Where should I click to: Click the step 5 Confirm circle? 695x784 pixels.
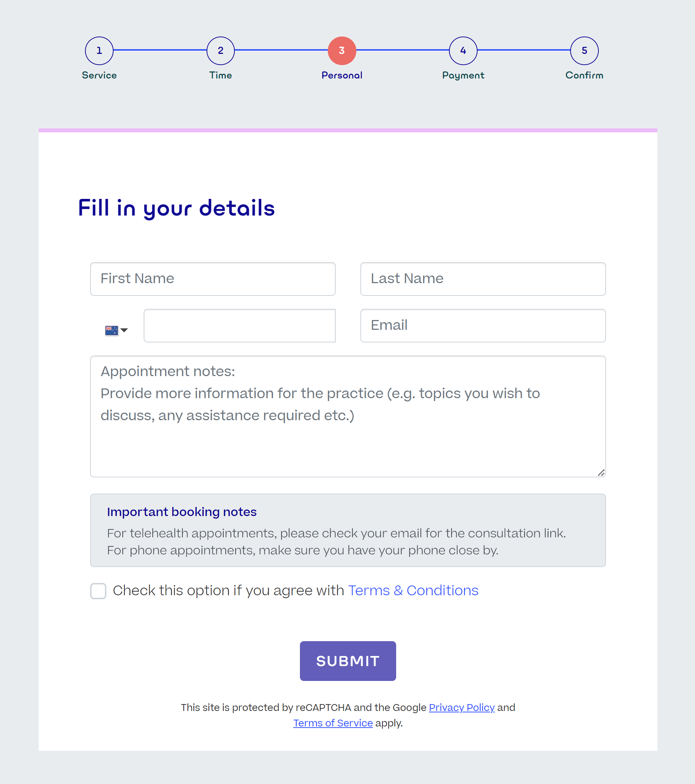tap(584, 50)
